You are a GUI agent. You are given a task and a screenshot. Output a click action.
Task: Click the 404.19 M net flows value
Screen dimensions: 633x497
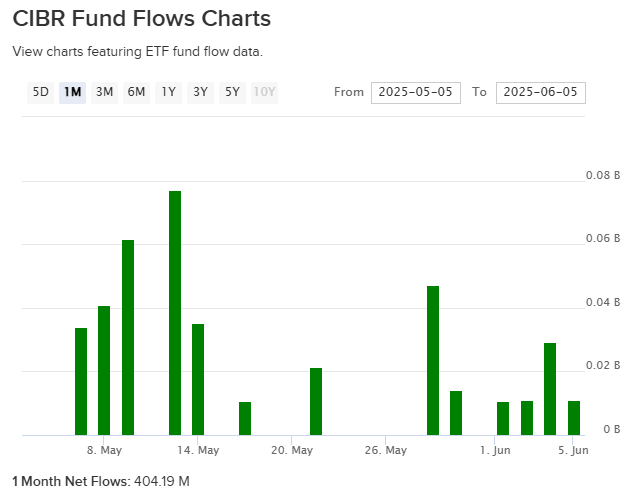pos(161,481)
